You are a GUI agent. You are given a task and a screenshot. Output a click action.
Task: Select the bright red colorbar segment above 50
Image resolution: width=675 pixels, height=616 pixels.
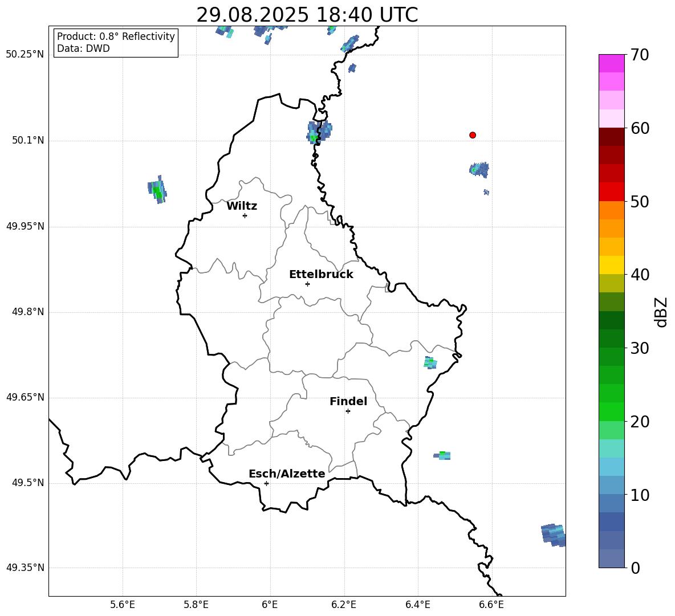coord(612,191)
